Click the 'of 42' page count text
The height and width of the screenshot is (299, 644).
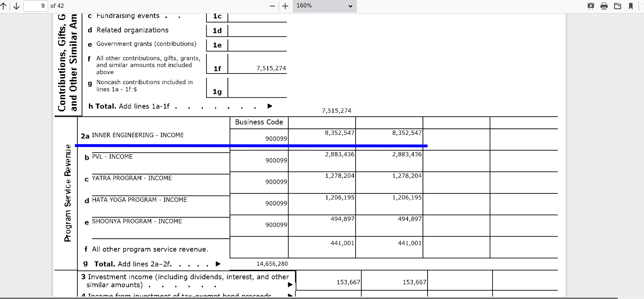pyautogui.click(x=57, y=6)
